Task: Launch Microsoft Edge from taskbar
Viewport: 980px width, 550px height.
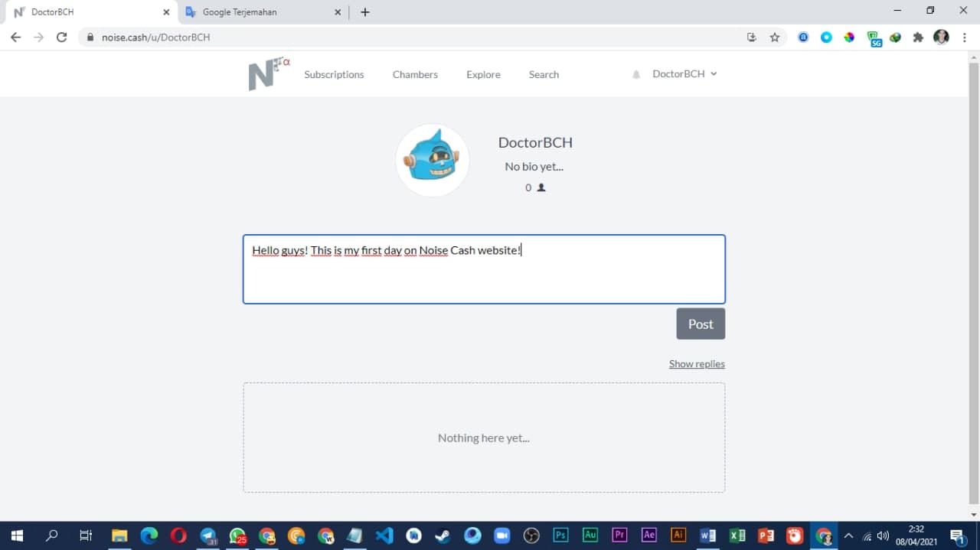Action: (x=149, y=535)
